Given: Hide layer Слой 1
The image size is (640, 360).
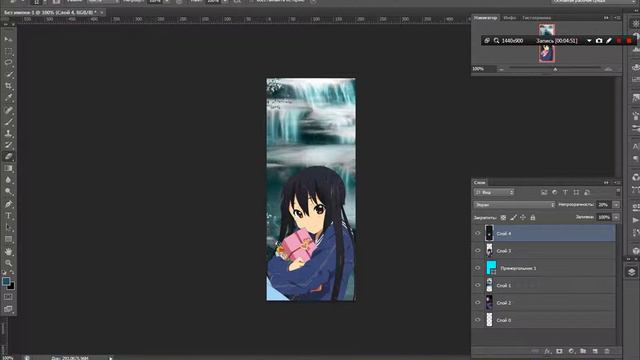Looking at the screenshot, I should [x=478, y=285].
